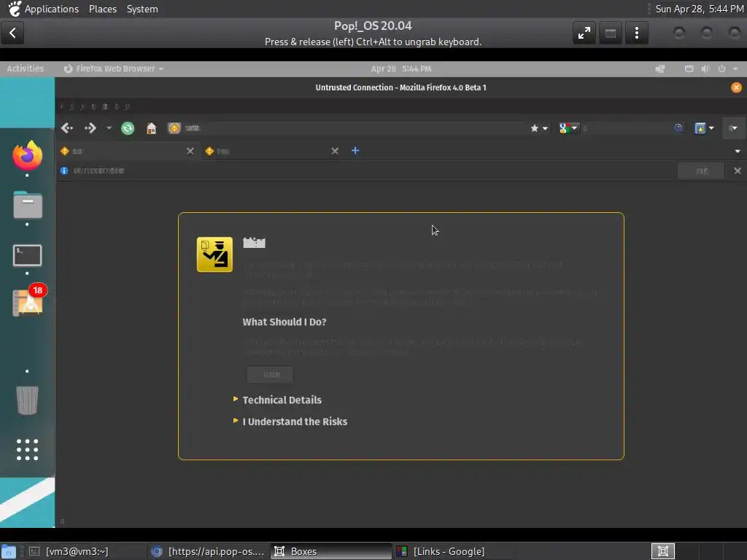Open the Places menu
This screenshot has height=560, width=747.
coord(102,9)
